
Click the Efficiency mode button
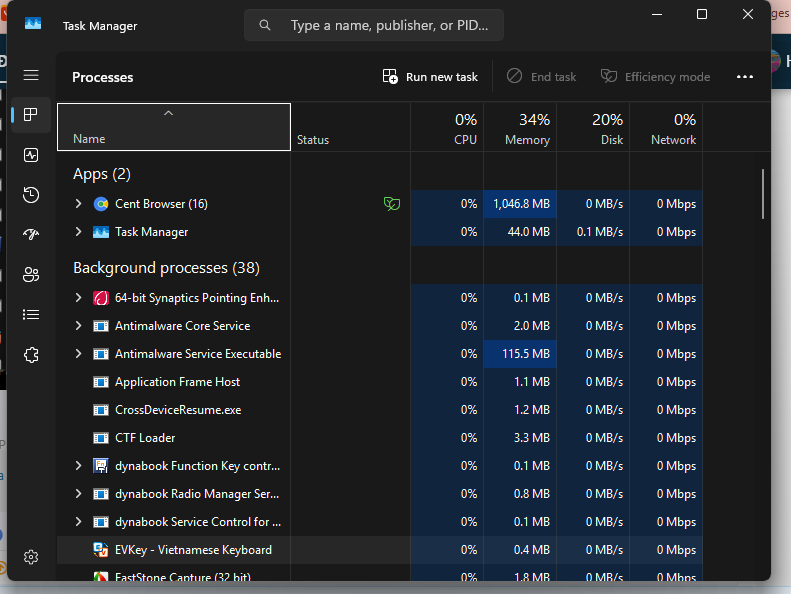(655, 77)
